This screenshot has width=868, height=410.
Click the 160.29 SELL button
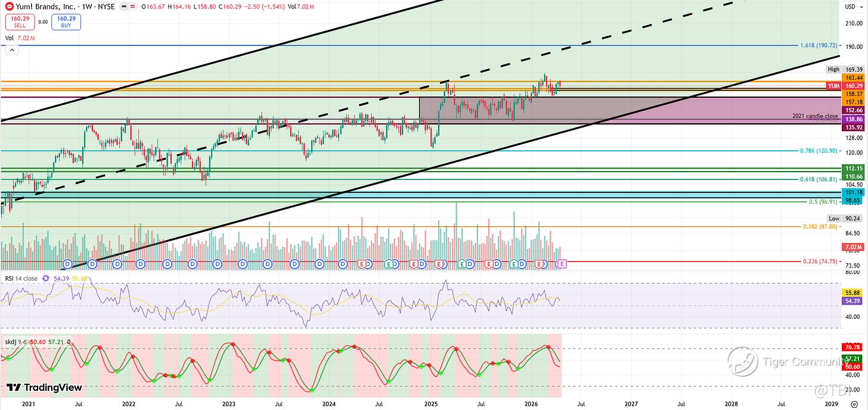point(19,22)
